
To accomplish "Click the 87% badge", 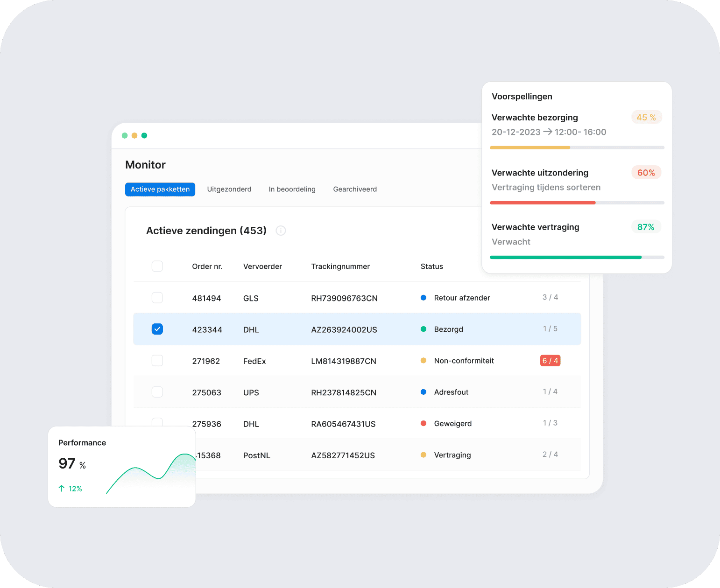I will pos(646,227).
